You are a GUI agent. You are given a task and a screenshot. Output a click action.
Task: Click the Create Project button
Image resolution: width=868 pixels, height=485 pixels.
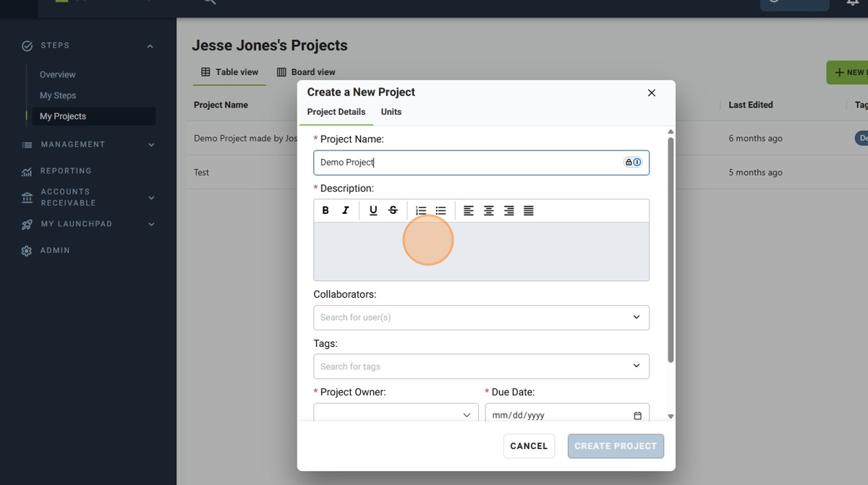point(616,446)
